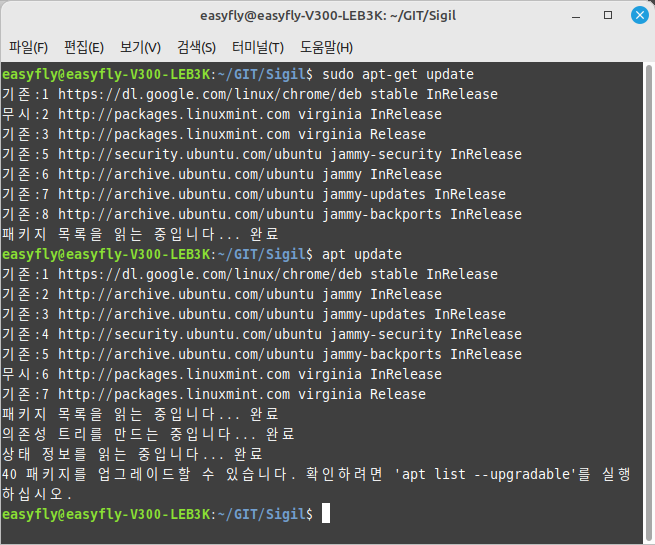
Task: Click '기존:5' jammy-backports InRelease line
Action: pyautogui.click(x=262, y=355)
